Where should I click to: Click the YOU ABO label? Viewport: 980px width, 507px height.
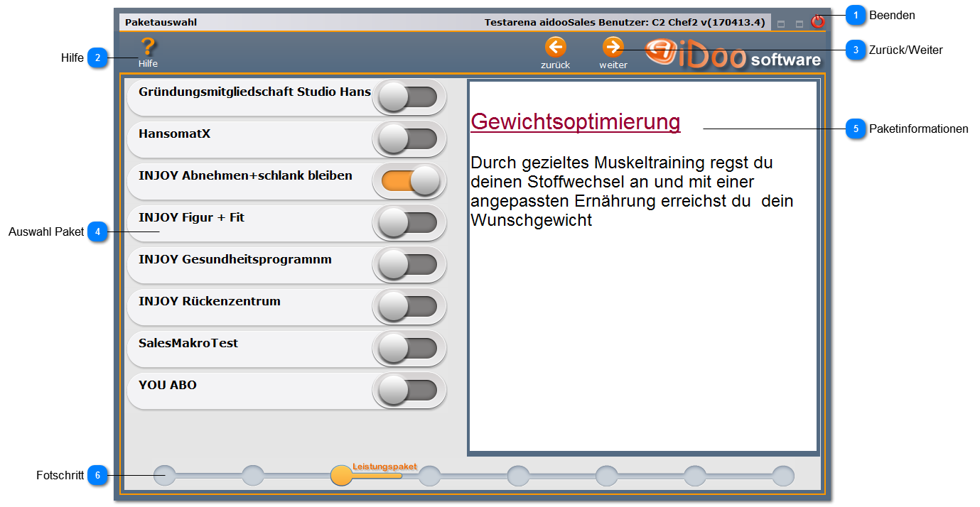tap(168, 385)
